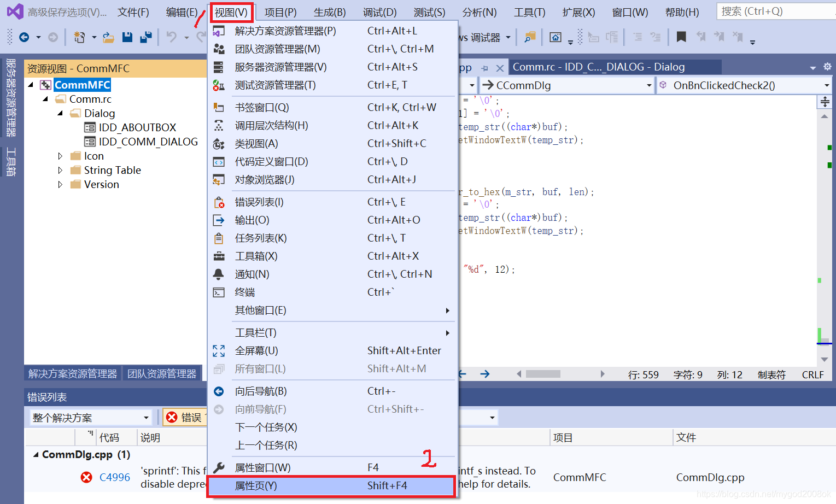
Task: Open the OnBnClickedCheck2() member dropdown arrow
Action: tap(827, 85)
